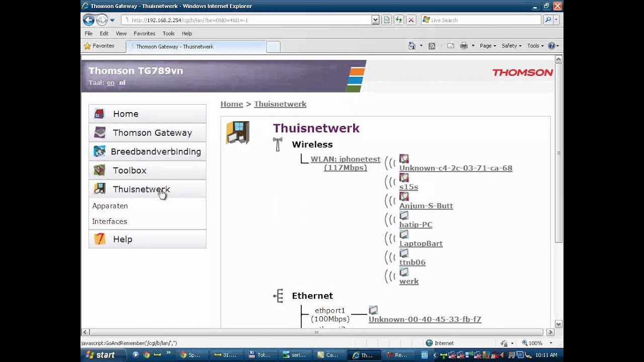Open the LaptopBart device link

point(421,243)
